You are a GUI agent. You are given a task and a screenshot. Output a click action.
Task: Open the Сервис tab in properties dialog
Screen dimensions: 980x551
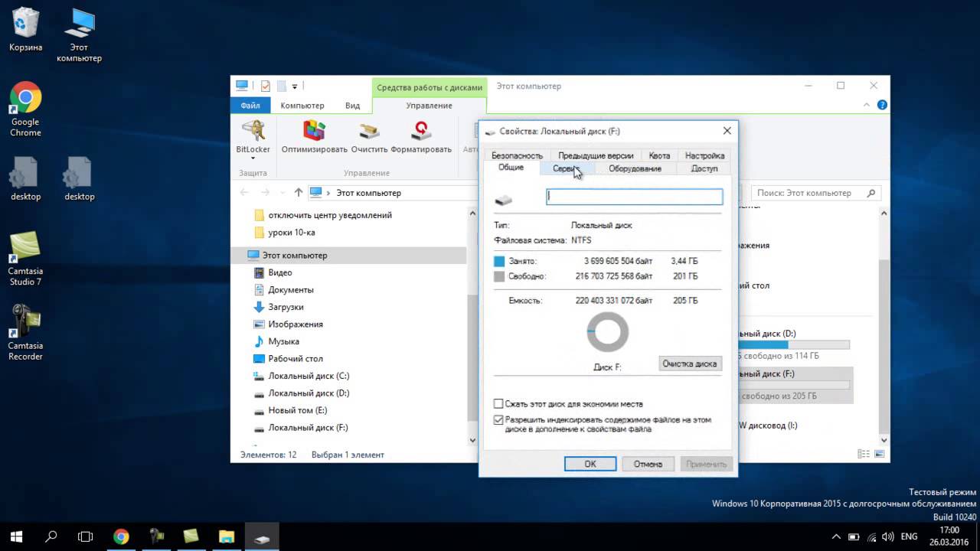(x=567, y=168)
